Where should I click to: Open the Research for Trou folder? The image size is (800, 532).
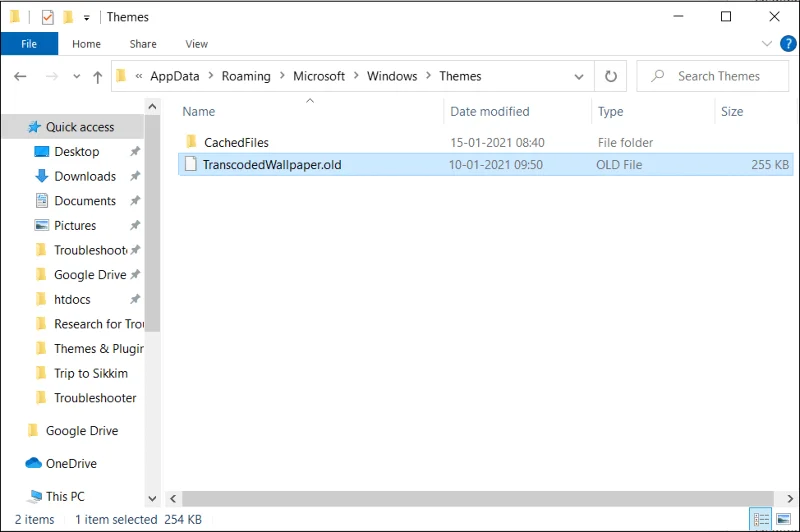pos(98,324)
